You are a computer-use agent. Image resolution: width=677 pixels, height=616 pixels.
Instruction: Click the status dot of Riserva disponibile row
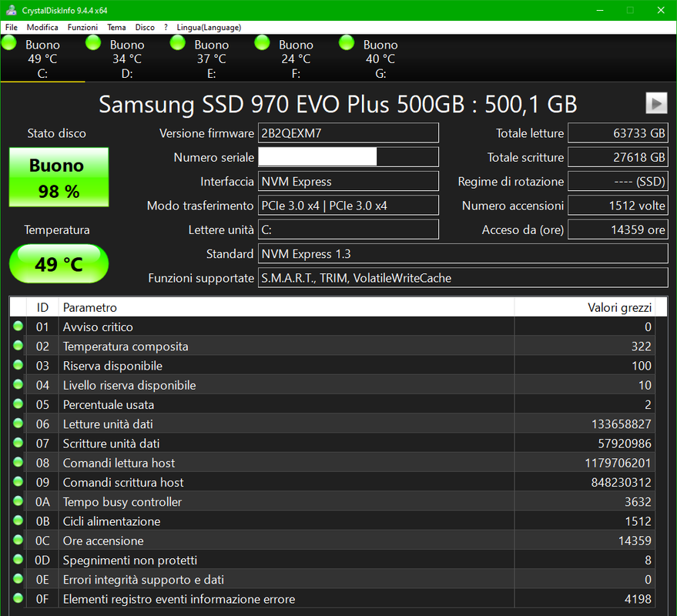pyautogui.click(x=18, y=365)
